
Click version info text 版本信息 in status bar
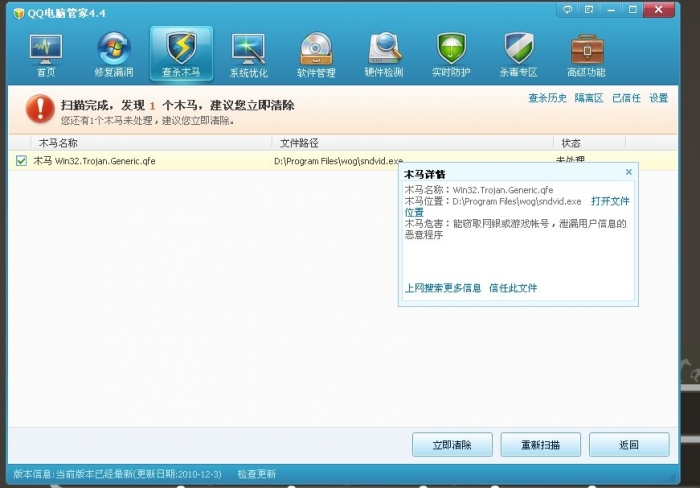(x=117, y=474)
